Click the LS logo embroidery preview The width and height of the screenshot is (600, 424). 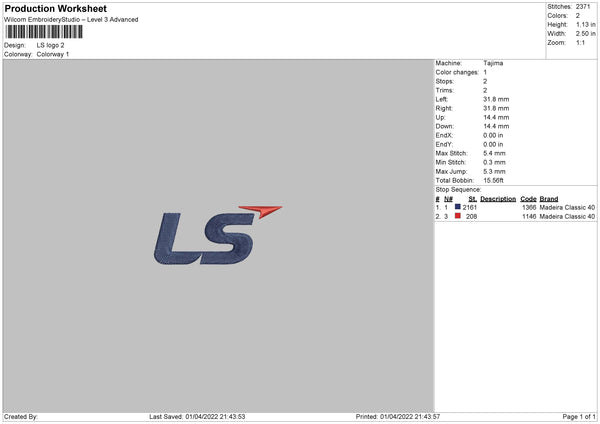pos(218,235)
